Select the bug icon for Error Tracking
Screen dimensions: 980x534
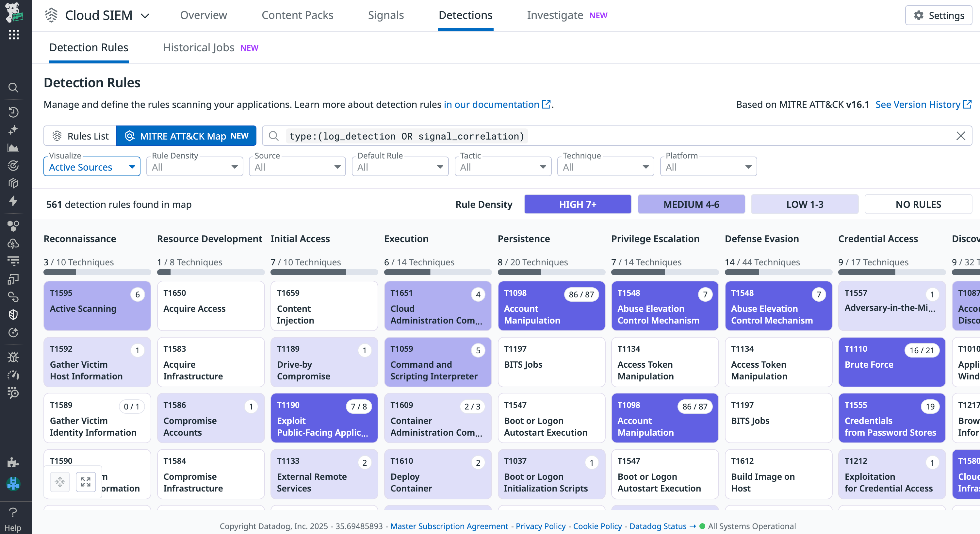14,357
